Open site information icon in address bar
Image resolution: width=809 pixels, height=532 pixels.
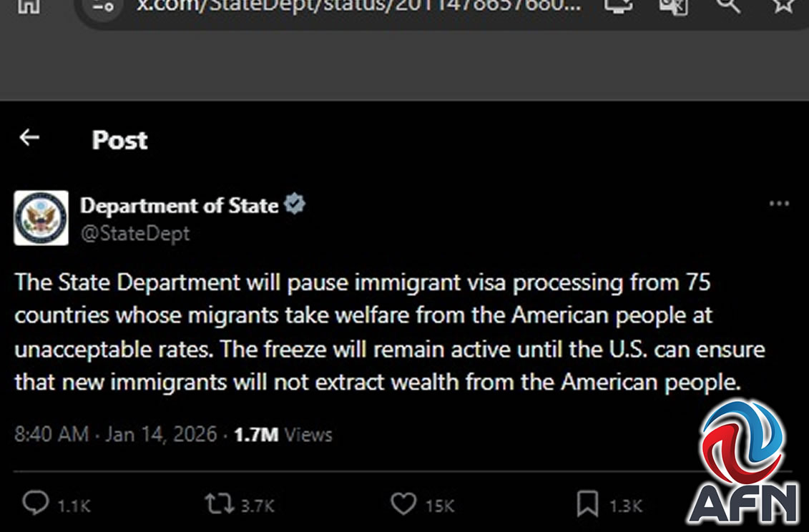(103, 6)
